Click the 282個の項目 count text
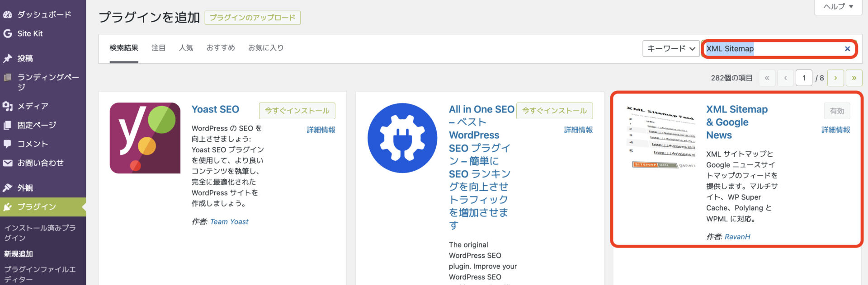The height and width of the screenshot is (285, 868). (731, 78)
